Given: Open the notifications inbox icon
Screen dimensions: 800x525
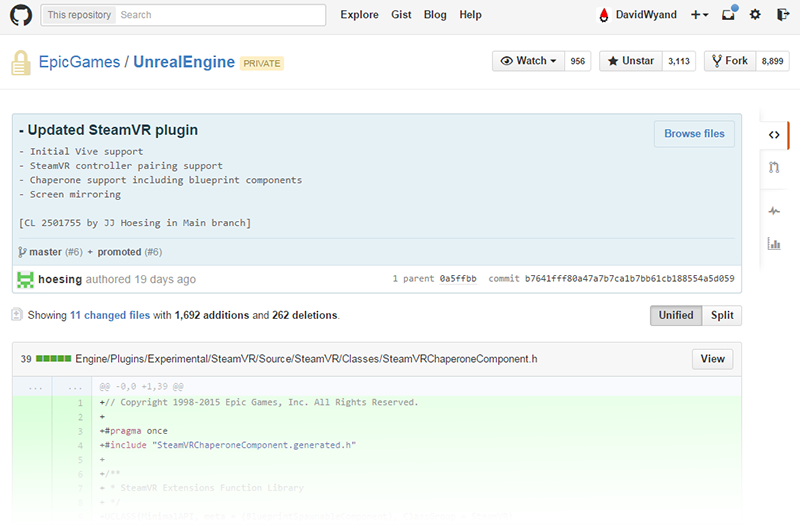Looking at the screenshot, I should (x=729, y=14).
